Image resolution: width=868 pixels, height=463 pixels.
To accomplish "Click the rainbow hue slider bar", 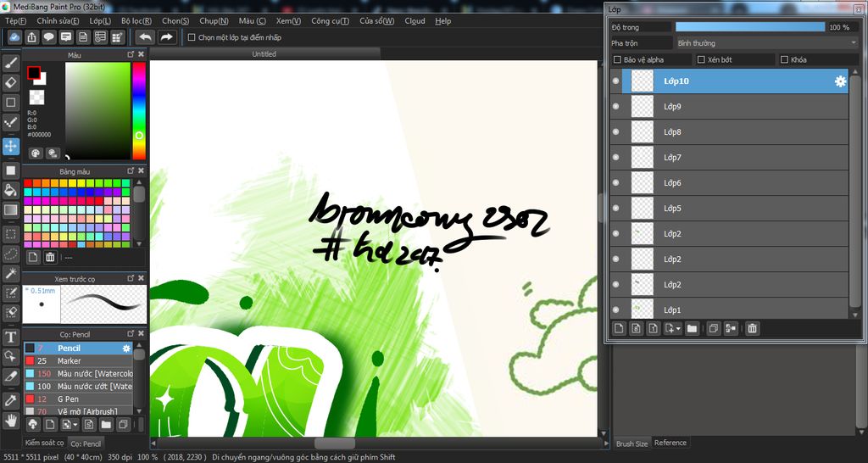I will click(x=139, y=111).
